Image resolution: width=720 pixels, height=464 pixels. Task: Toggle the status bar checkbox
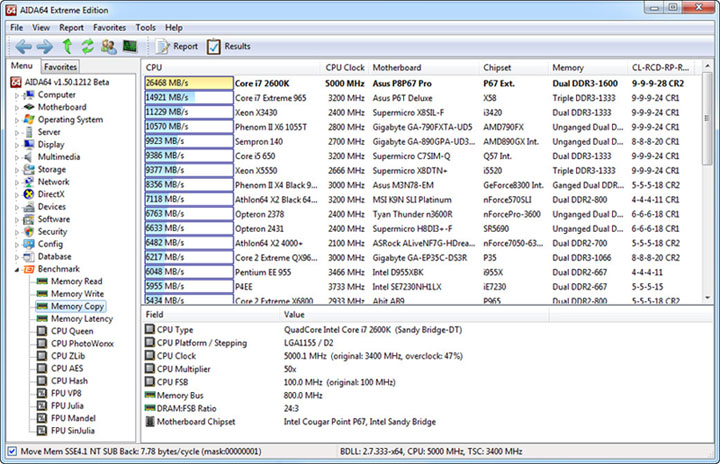click(12, 451)
